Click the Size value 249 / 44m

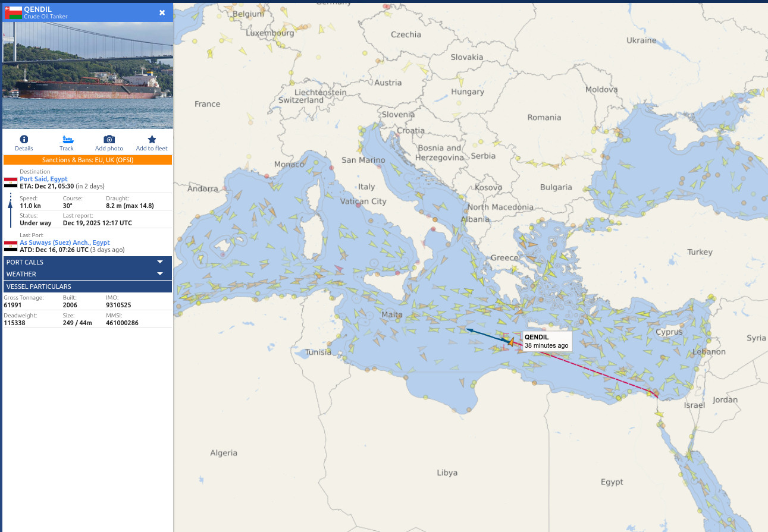coord(77,323)
